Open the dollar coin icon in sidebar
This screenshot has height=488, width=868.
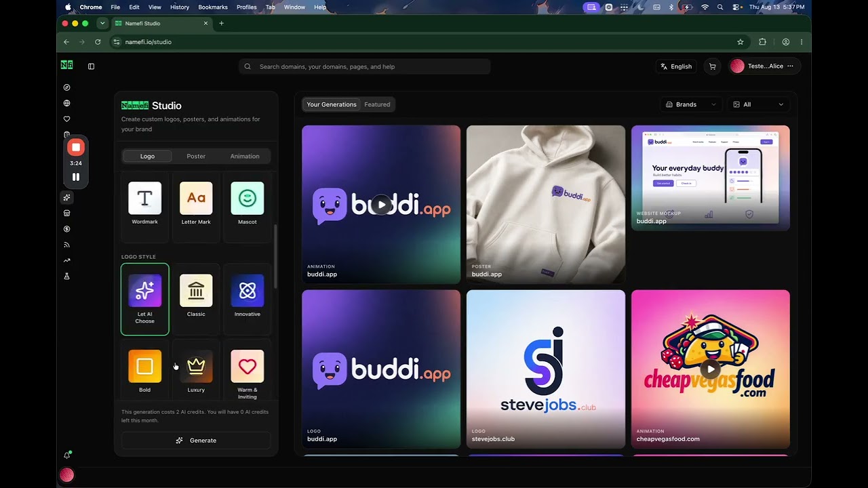(x=66, y=229)
